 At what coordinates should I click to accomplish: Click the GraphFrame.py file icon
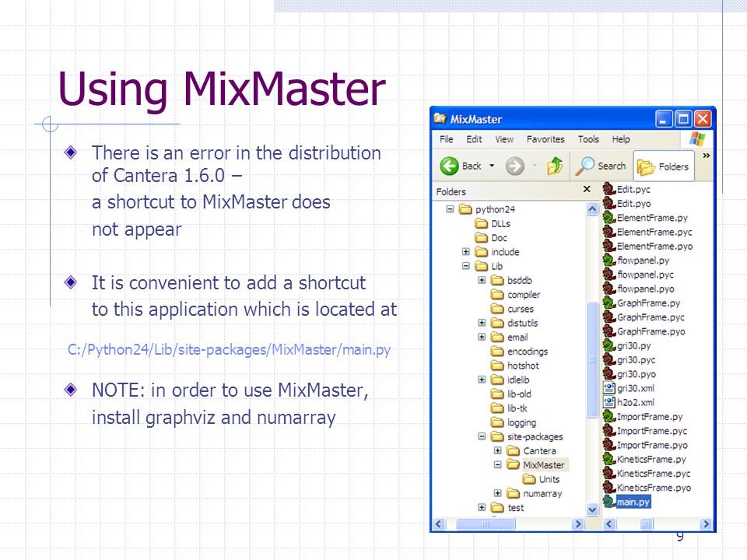pyautogui.click(x=609, y=303)
